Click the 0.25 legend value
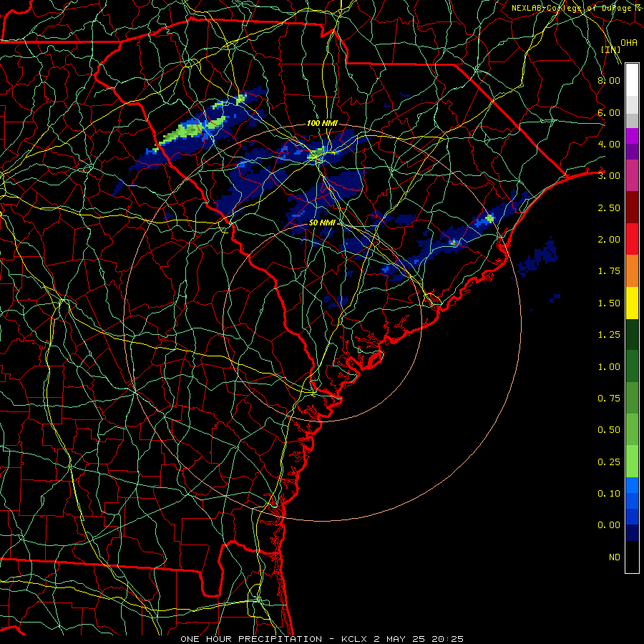The height and width of the screenshot is (644, 644). pyautogui.click(x=609, y=462)
